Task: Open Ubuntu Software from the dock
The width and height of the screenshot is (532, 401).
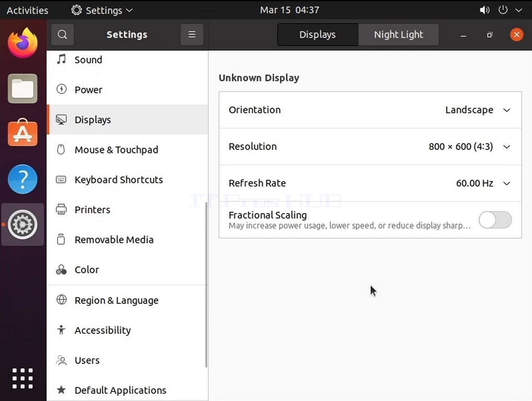Action: click(22, 133)
